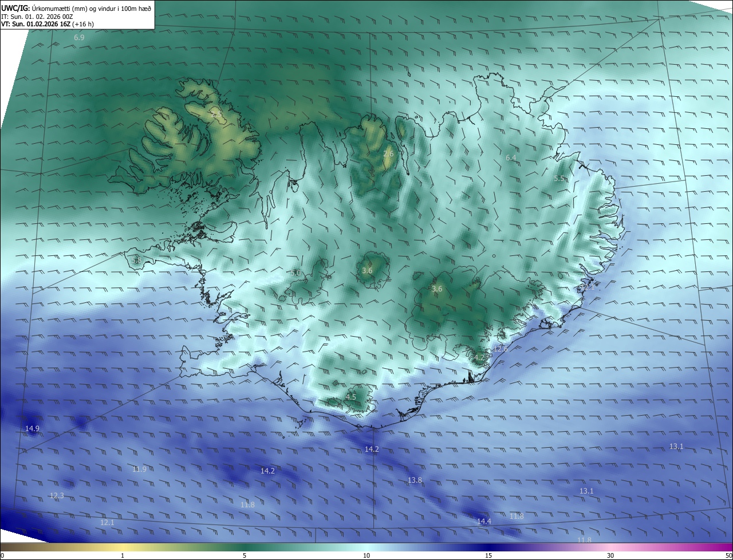Click the 12.6 value near southeast coast
733x560 pixels.
(501, 349)
